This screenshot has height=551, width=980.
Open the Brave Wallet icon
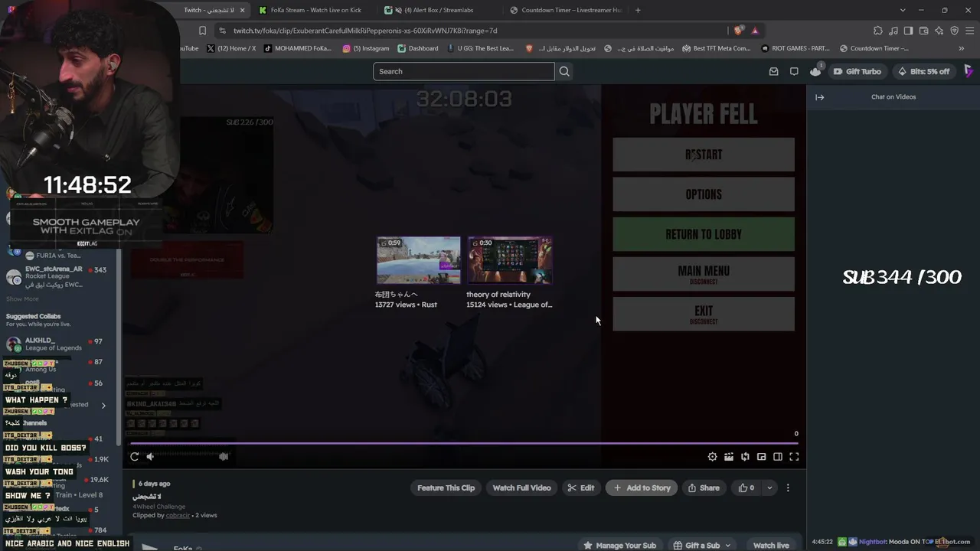point(923,31)
